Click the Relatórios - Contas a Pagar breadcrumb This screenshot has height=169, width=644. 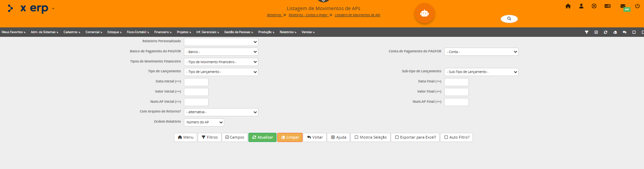click(308, 15)
